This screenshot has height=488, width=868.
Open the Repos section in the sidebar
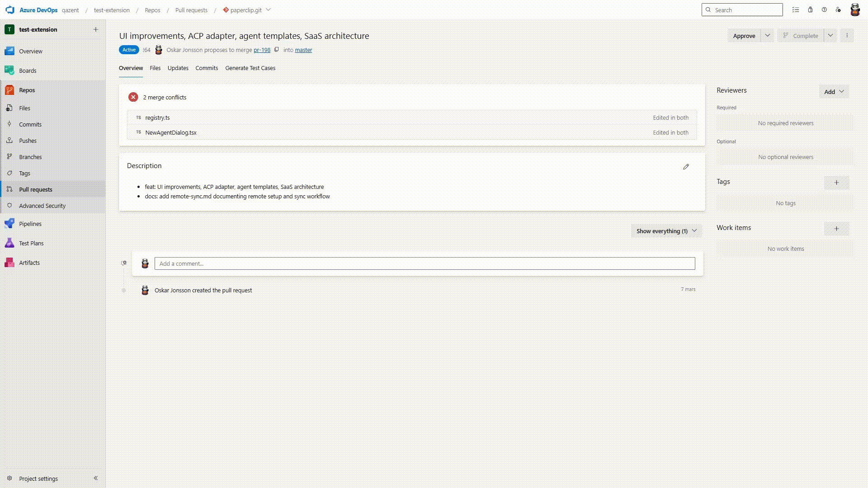27,90
